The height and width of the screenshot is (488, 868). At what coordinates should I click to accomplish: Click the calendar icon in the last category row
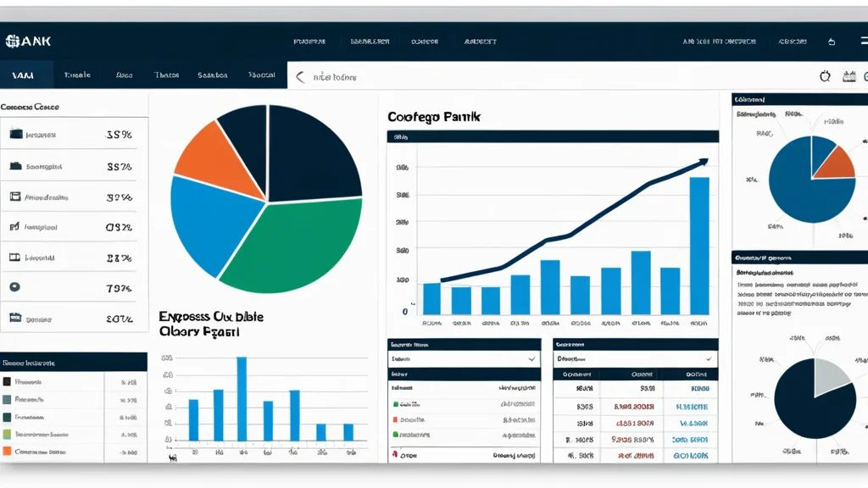15,318
